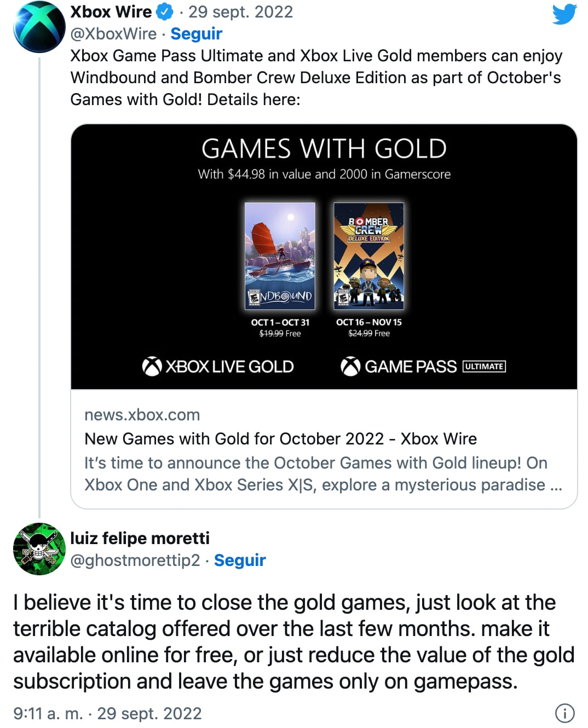Click the Games With Gold card heading
The image size is (588, 728).
pyautogui.click(x=324, y=149)
